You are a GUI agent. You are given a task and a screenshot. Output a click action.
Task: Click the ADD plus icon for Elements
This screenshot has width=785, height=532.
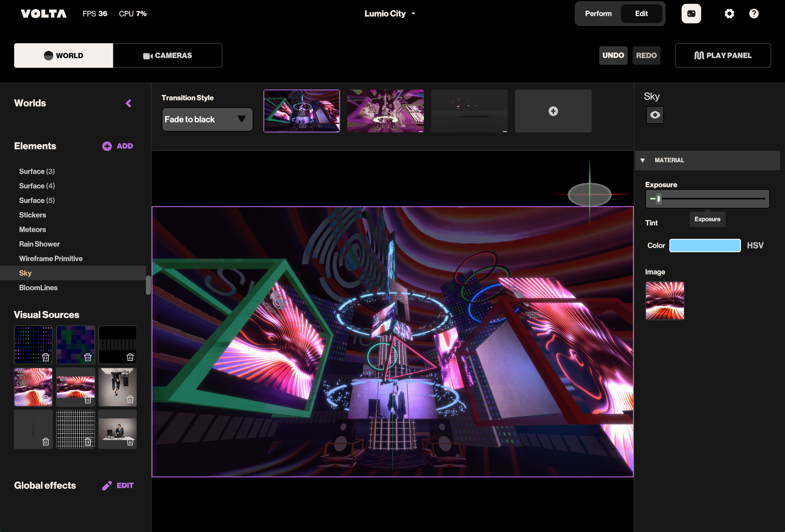107,146
